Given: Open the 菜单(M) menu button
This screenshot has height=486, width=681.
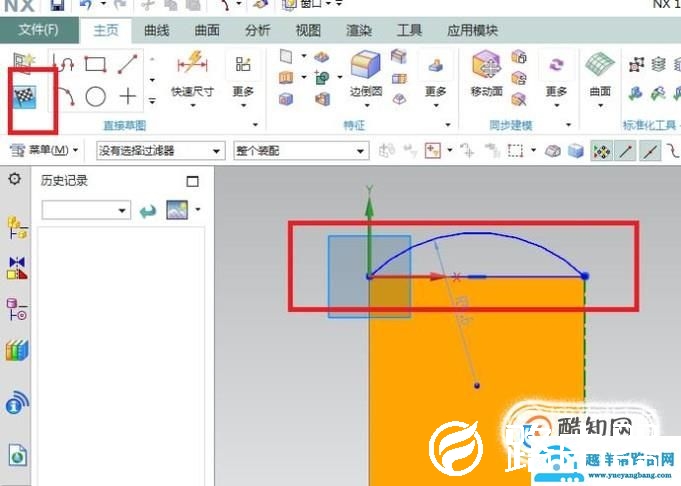Looking at the screenshot, I should coord(43,150).
